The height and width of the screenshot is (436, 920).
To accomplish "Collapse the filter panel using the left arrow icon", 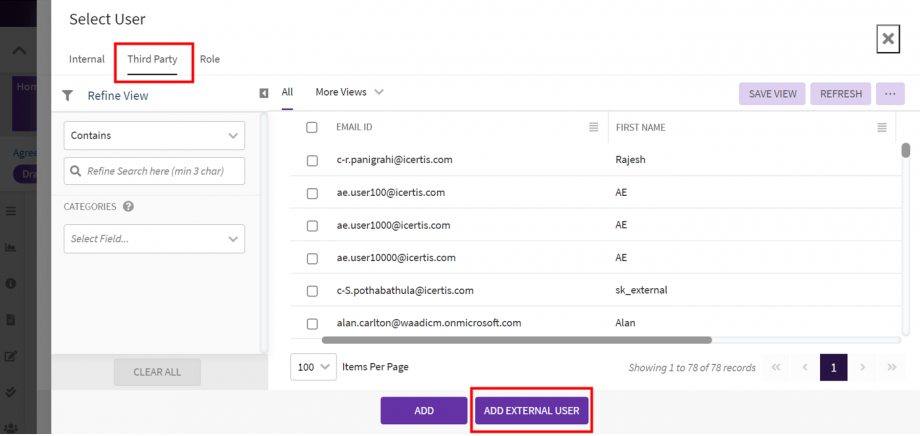I will click(x=264, y=93).
